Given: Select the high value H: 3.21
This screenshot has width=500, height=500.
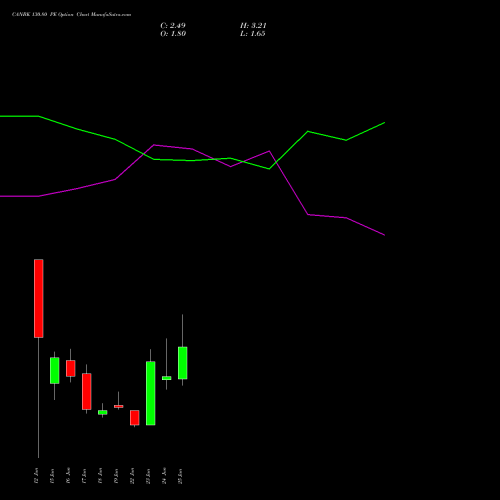Looking at the screenshot, I should [253, 26].
